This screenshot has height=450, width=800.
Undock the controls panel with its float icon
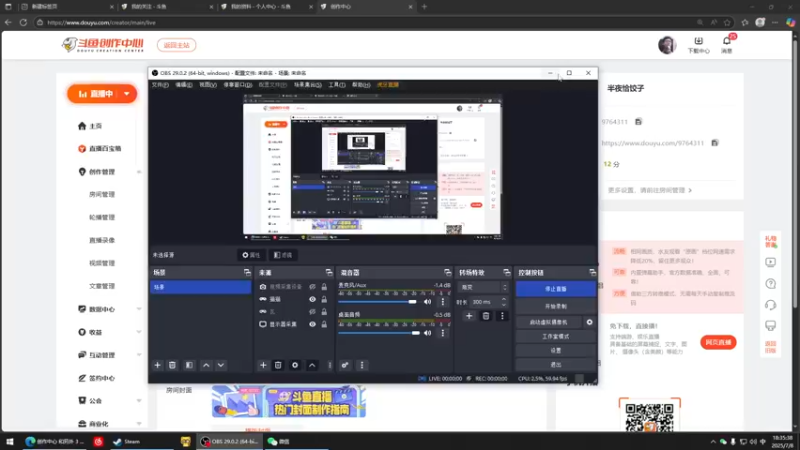592,272
